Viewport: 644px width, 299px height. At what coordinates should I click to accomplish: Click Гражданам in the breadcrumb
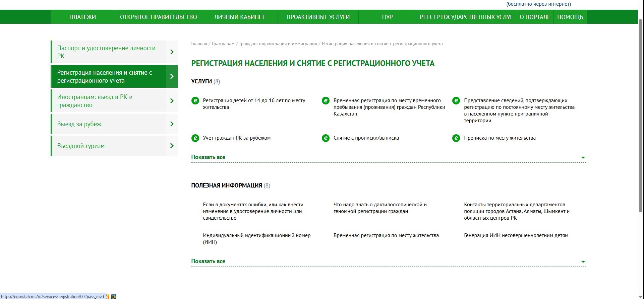[x=223, y=44]
